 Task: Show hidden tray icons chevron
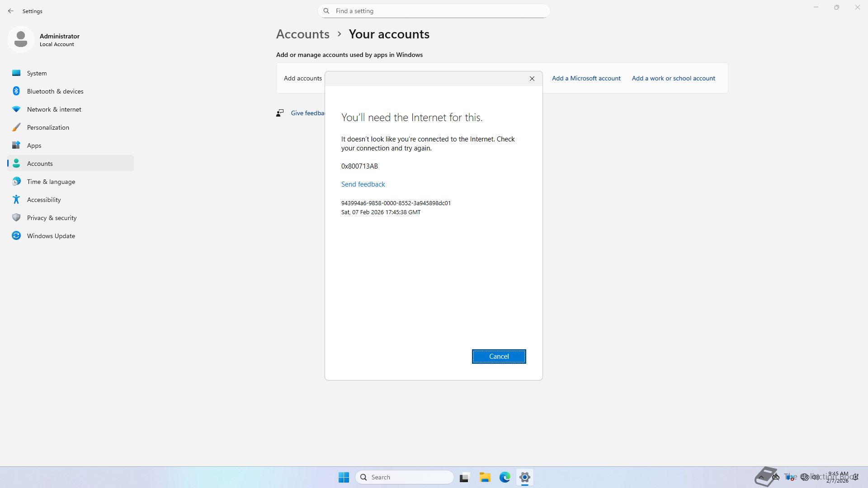(x=761, y=477)
